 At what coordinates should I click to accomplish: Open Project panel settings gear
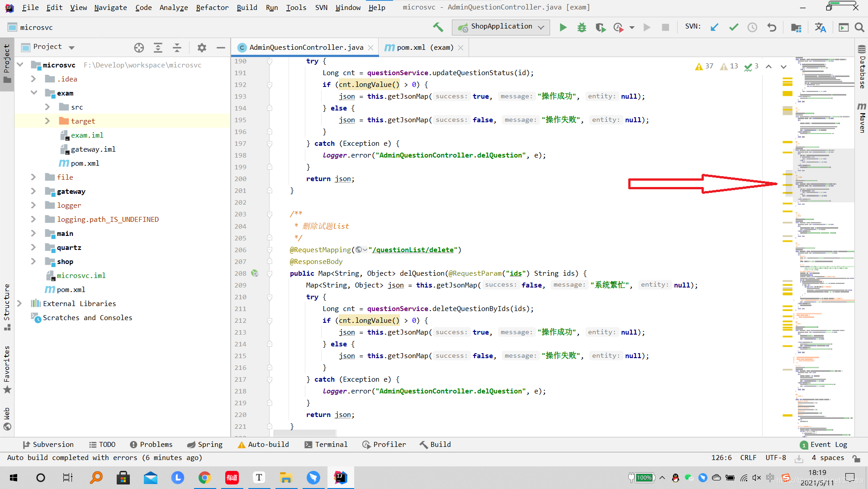click(x=202, y=47)
